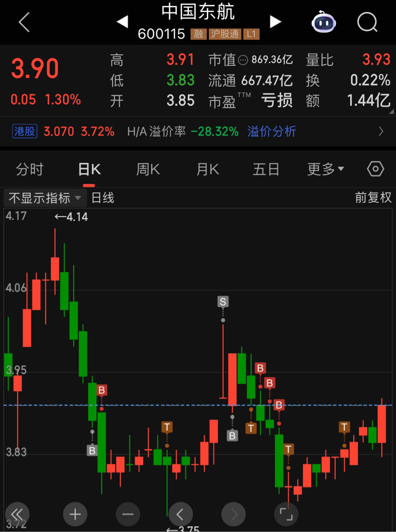The height and width of the screenshot is (532, 396).
Task: Tap the rightmost T trade marker
Action: pyautogui.click(x=344, y=427)
